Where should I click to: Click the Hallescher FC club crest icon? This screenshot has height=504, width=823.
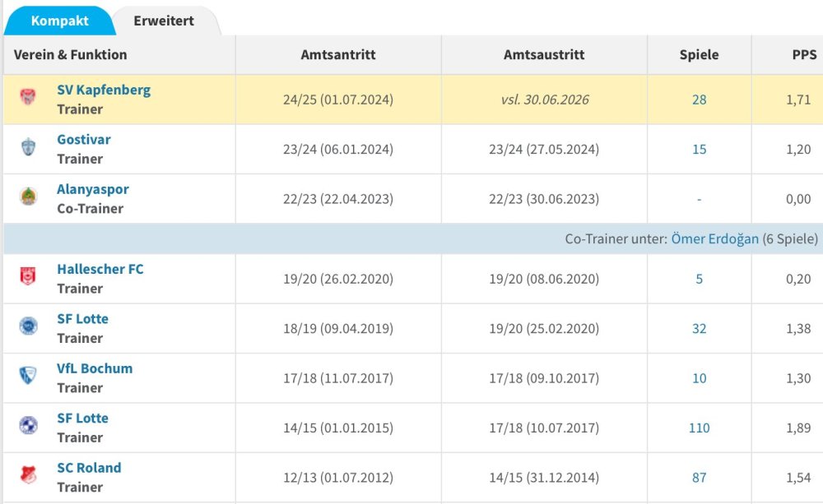[x=28, y=277]
